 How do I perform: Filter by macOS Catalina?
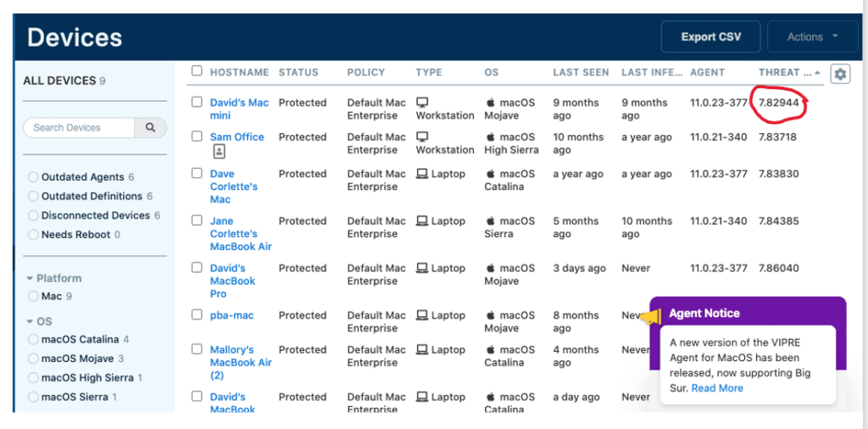pyautogui.click(x=33, y=339)
